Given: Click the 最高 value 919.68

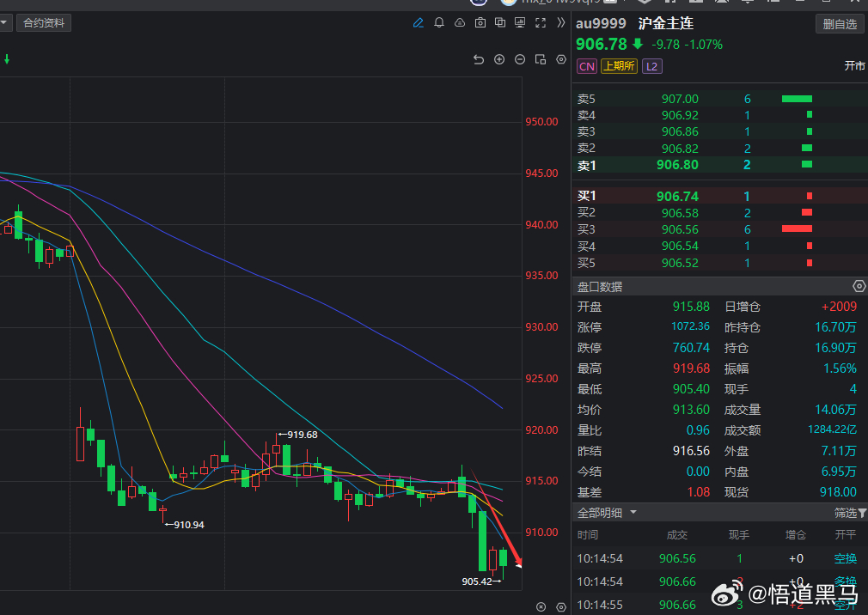Looking at the screenshot, I should pos(691,368).
